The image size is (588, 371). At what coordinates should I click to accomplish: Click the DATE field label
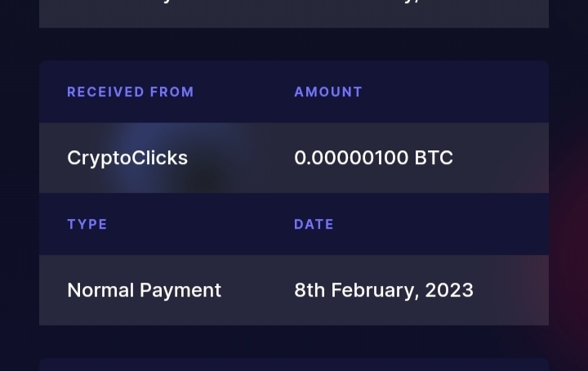point(314,225)
